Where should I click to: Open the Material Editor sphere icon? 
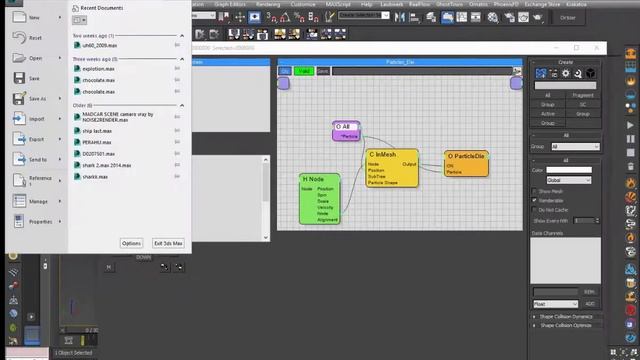point(493,17)
